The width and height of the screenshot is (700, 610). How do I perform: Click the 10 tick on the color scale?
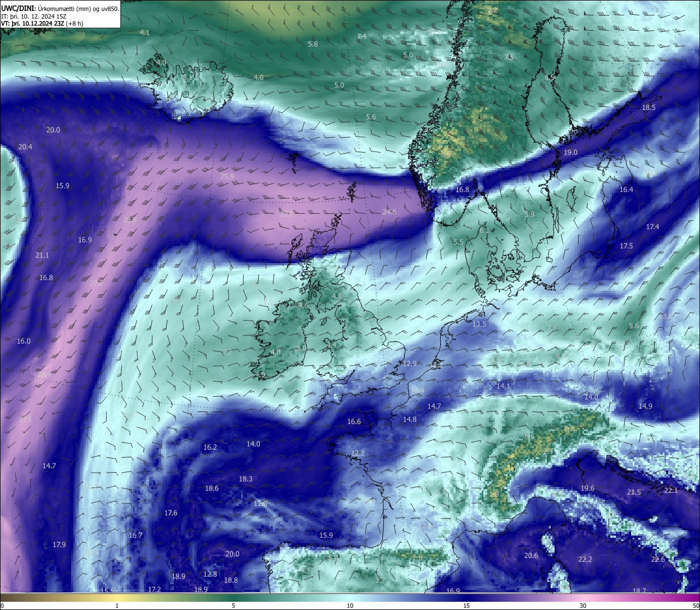click(349, 606)
